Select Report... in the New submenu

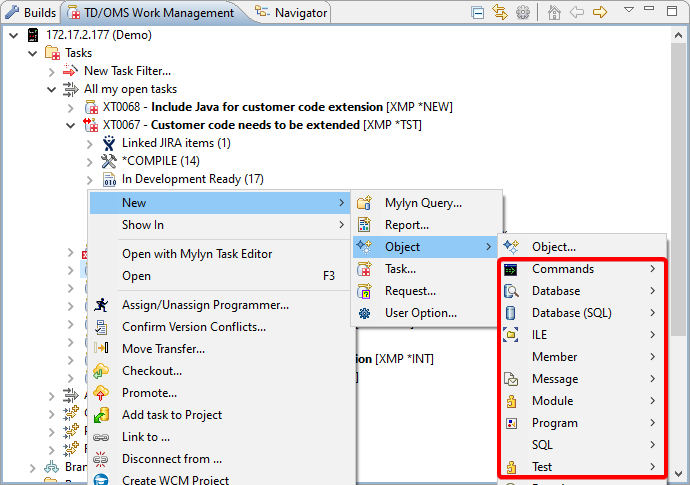point(406,225)
